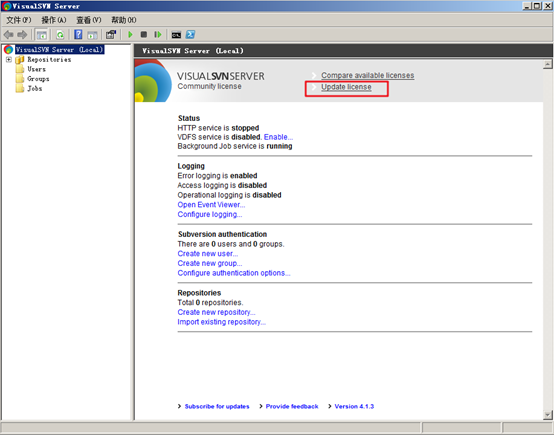Click the Enable... link for VDFS service
The height and width of the screenshot is (435, 554).
[278, 137]
